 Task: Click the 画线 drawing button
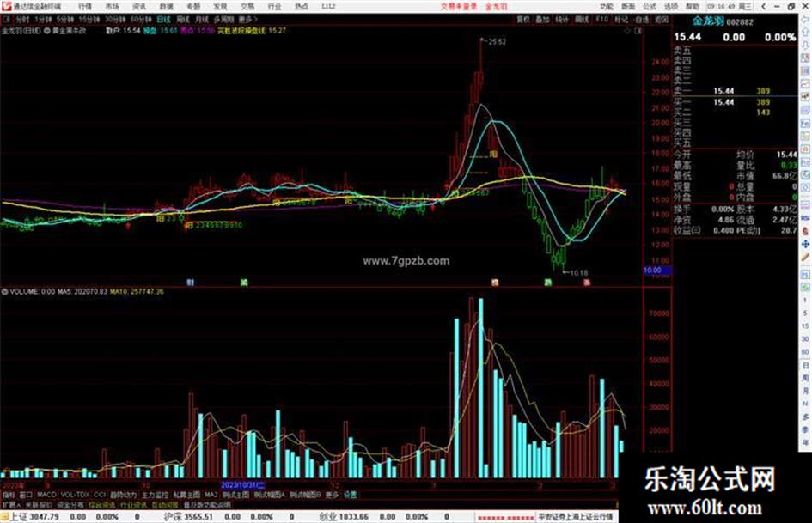pyautogui.click(x=582, y=19)
